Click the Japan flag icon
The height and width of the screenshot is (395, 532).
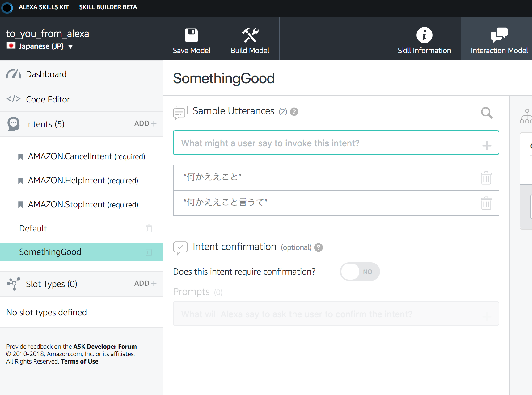[11, 46]
